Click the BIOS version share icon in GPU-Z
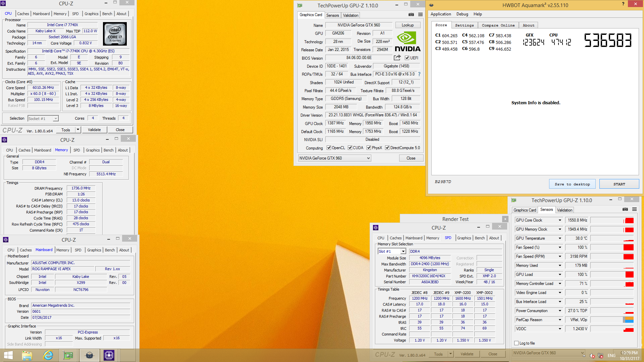The width and height of the screenshot is (644, 362). click(x=397, y=58)
